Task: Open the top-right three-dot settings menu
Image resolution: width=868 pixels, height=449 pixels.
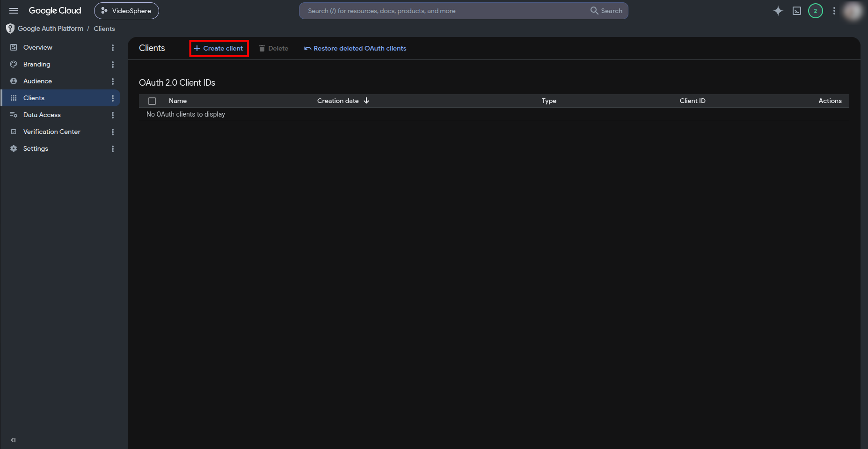Action: coord(834,11)
